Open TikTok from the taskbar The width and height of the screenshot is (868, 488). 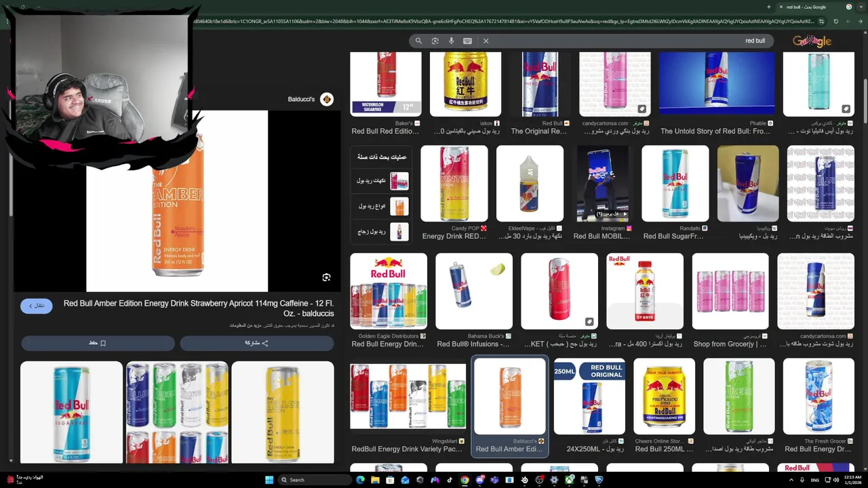tap(450, 480)
